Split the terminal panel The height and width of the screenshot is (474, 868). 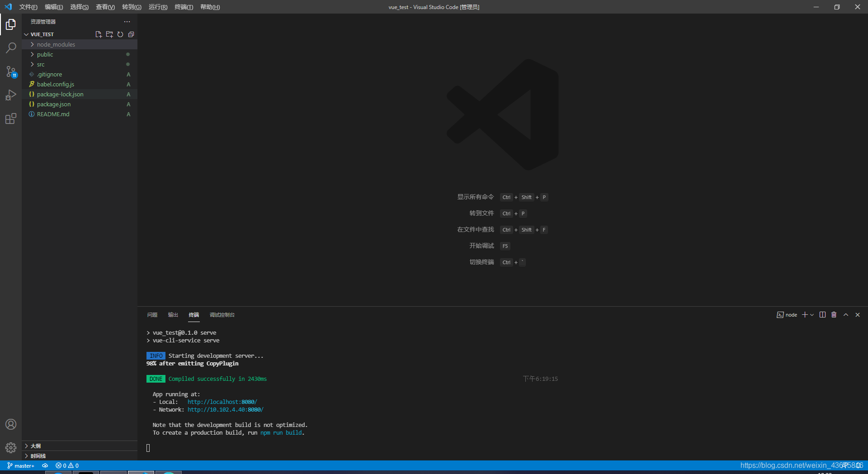click(822, 315)
